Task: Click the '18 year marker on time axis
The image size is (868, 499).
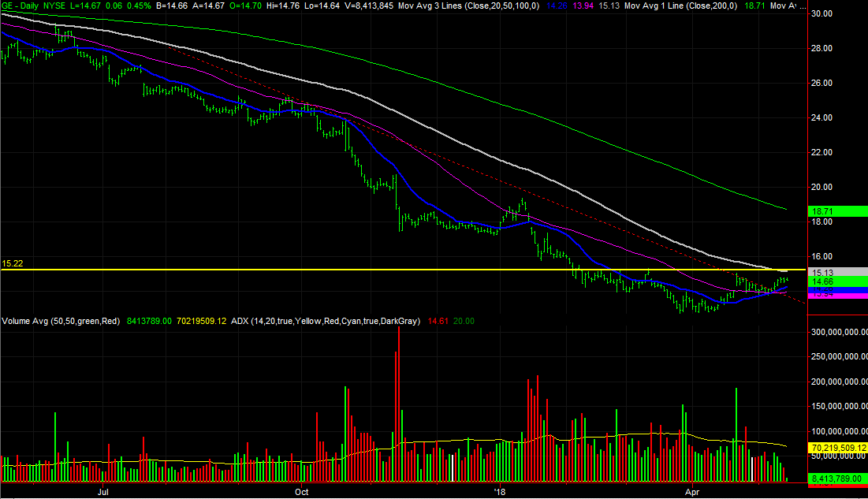Action: click(500, 492)
